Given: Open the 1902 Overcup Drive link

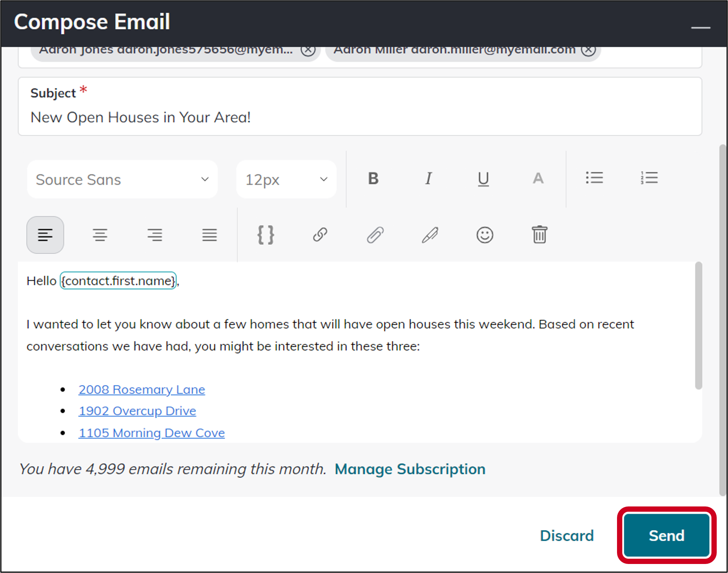Looking at the screenshot, I should 137,411.
